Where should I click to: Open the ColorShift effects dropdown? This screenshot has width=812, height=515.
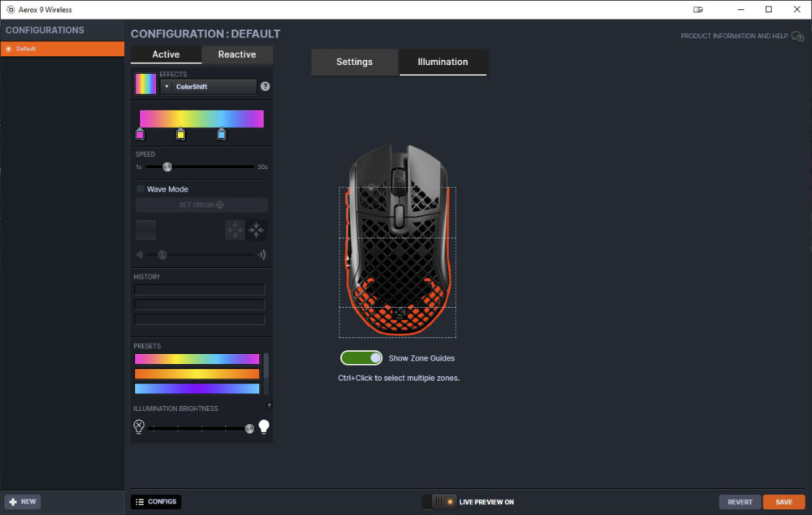click(x=209, y=87)
